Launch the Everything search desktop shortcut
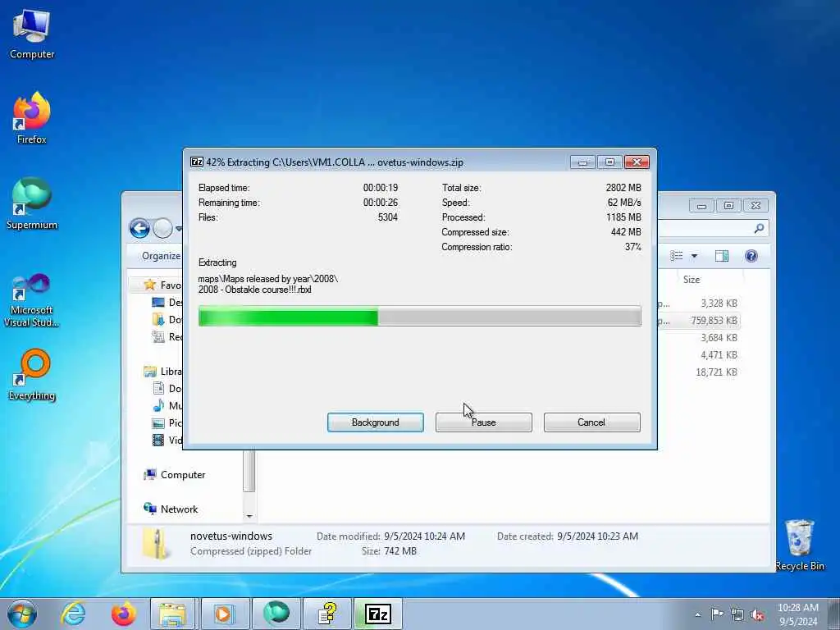 (x=32, y=375)
